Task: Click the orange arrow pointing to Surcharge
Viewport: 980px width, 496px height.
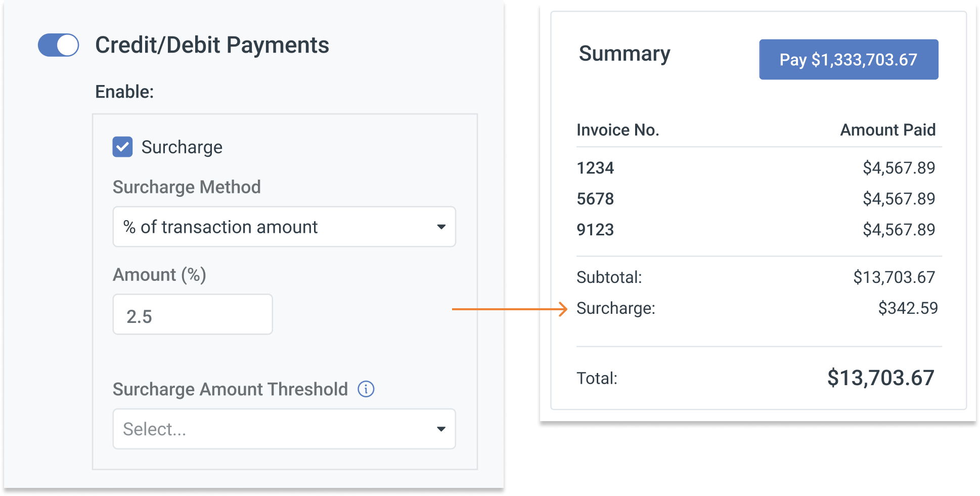Action: click(510, 309)
